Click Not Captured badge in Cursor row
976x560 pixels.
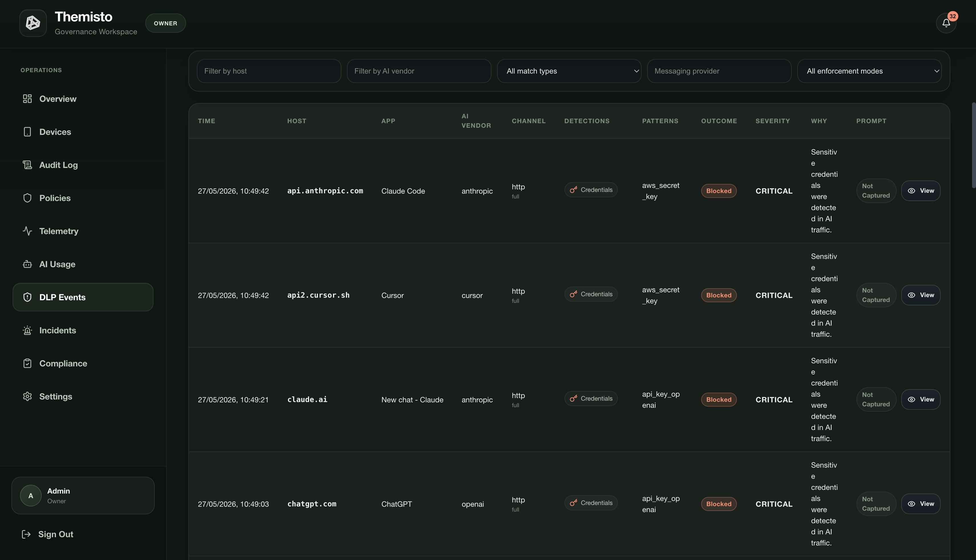click(x=876, y=295)
